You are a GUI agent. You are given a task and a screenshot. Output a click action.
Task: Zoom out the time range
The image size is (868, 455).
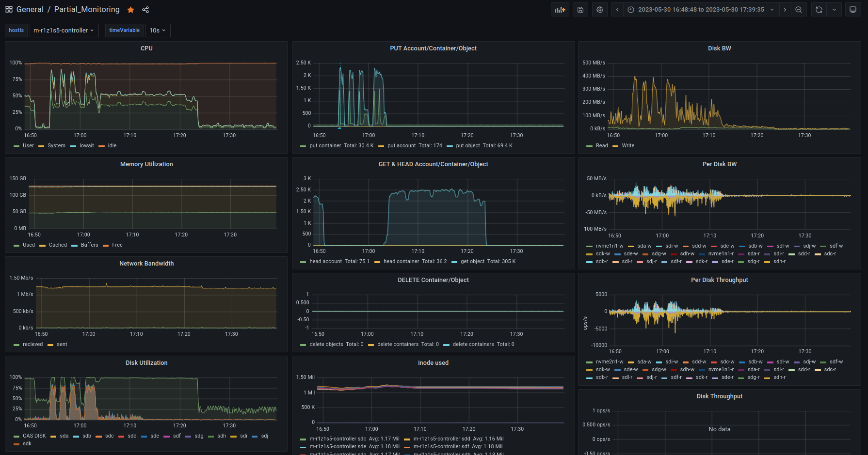pyautogui.click(x=799, y=10)
